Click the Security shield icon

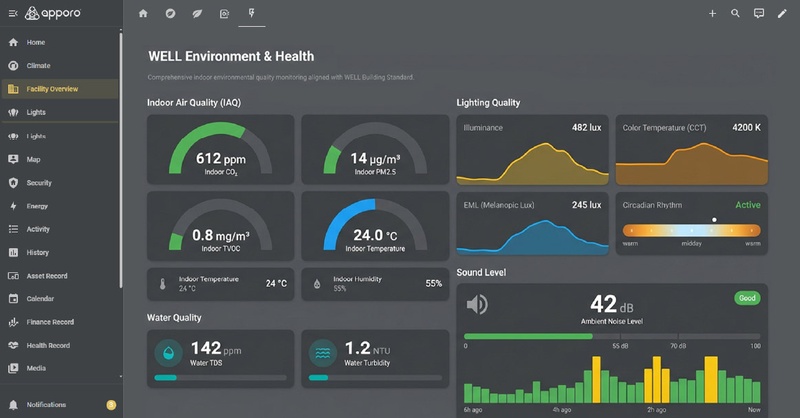(13, 183)
